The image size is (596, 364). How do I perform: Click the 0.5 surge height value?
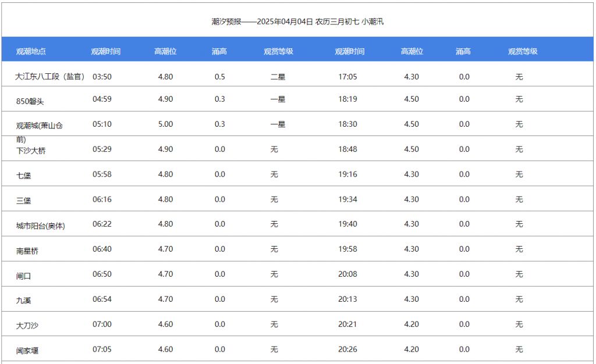219,77
